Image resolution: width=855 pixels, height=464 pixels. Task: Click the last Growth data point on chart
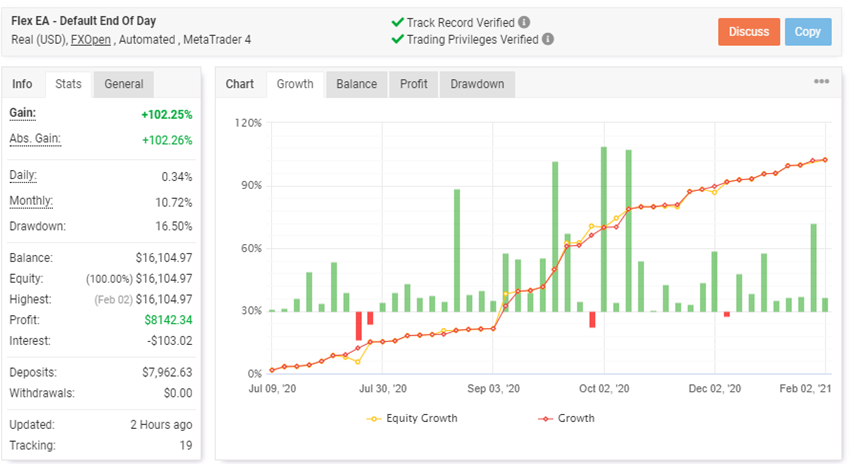tap(825, 160)
